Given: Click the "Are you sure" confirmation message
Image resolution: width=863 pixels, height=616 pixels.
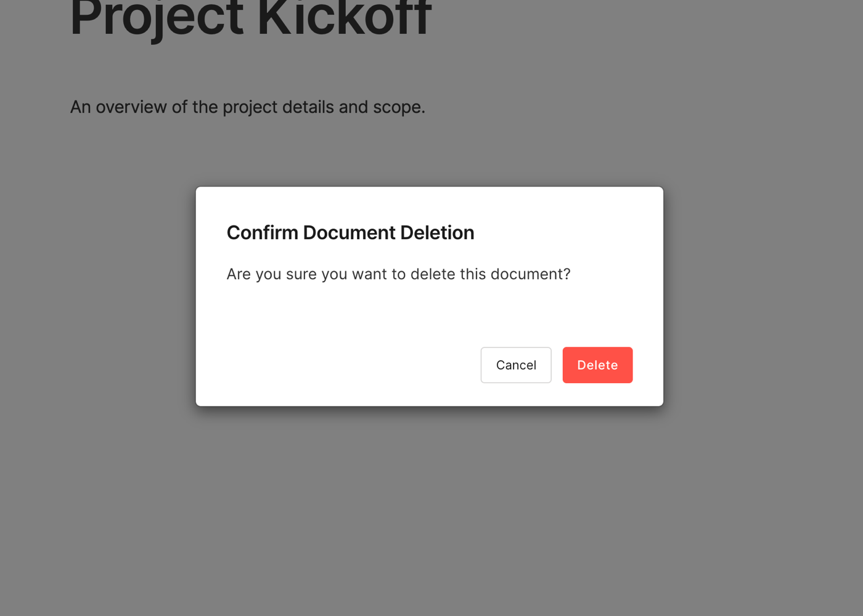Looking at the screenshot, I should (398, 274).
